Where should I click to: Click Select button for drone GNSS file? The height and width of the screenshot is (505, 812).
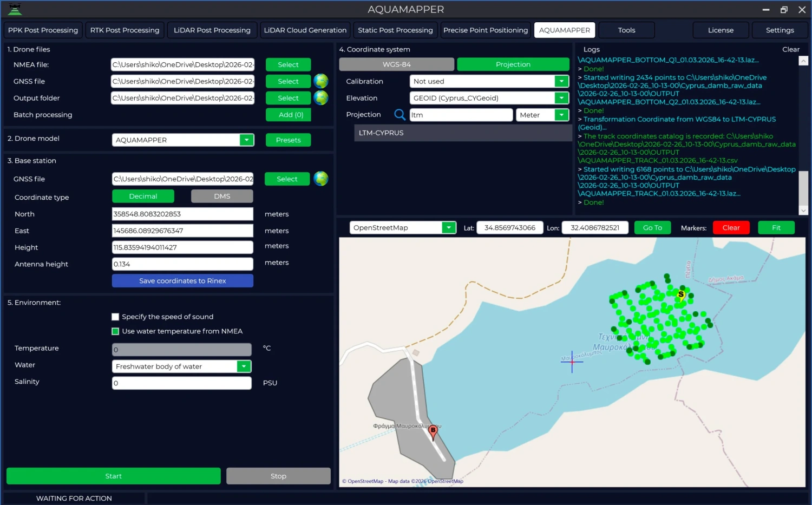tap(288, 81)
